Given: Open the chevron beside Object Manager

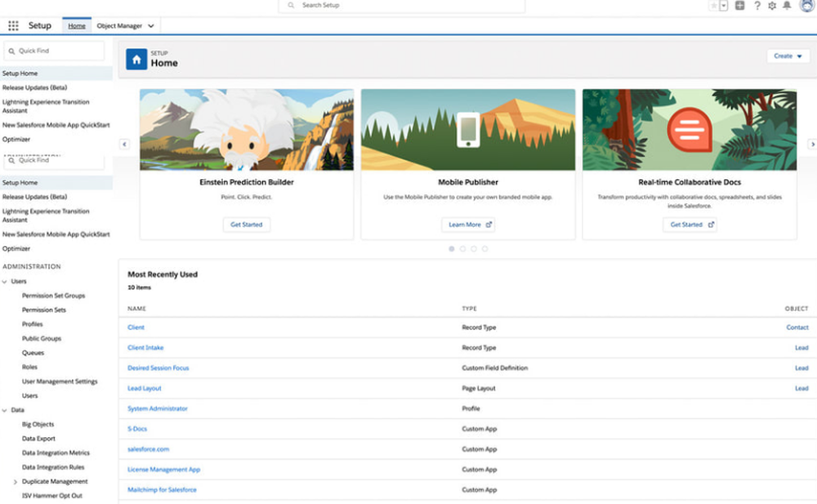Looking at the screenshot, I should (x=151, y=25).
